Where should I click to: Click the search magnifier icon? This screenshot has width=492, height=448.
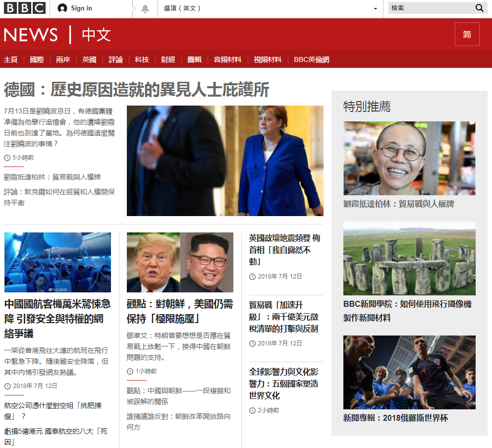[x=479, y=8]
